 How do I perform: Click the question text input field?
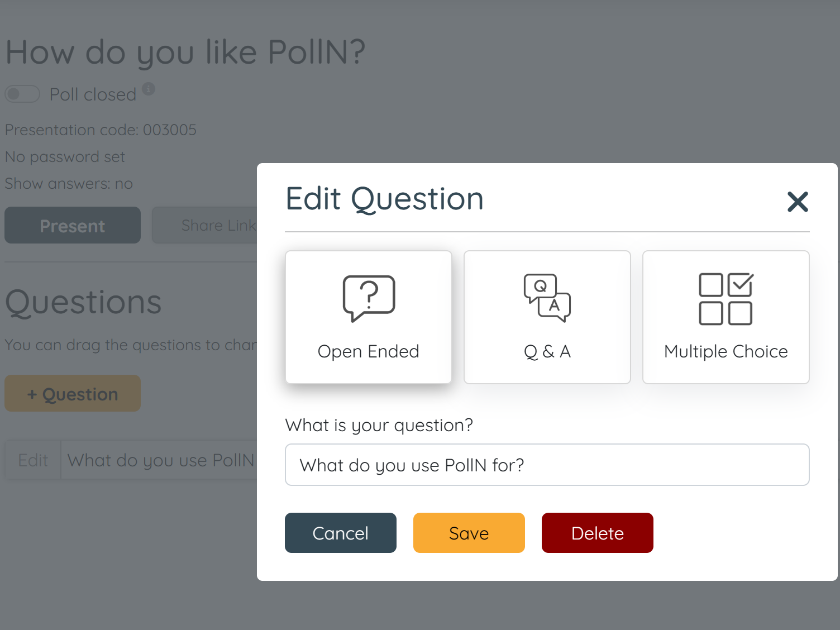pos(547,465)
